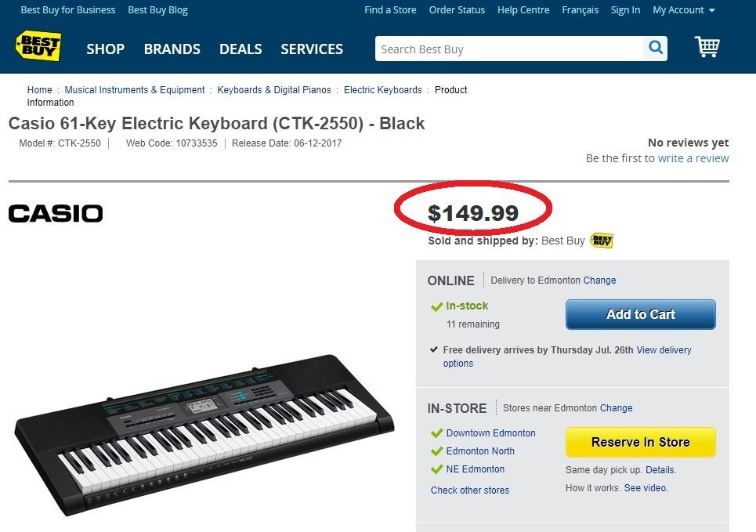The image size is (756, 532).
Task: Click the green In-stock checkmark icon
Action: coord(436,306)
